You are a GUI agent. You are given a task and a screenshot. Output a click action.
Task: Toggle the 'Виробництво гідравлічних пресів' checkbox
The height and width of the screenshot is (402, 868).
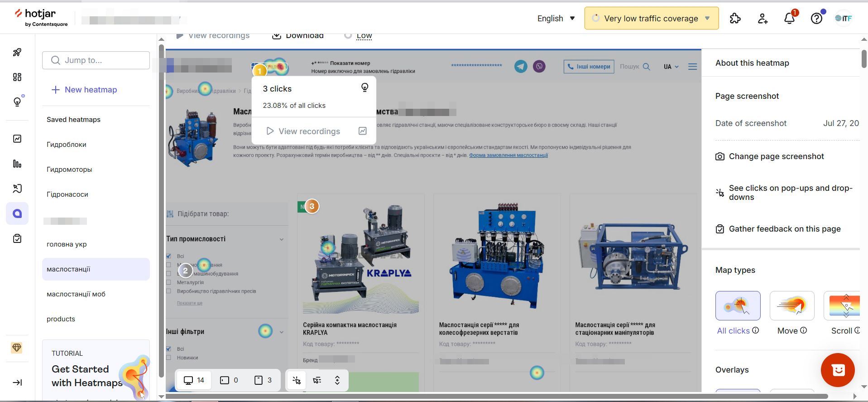[x=168, y=291]
